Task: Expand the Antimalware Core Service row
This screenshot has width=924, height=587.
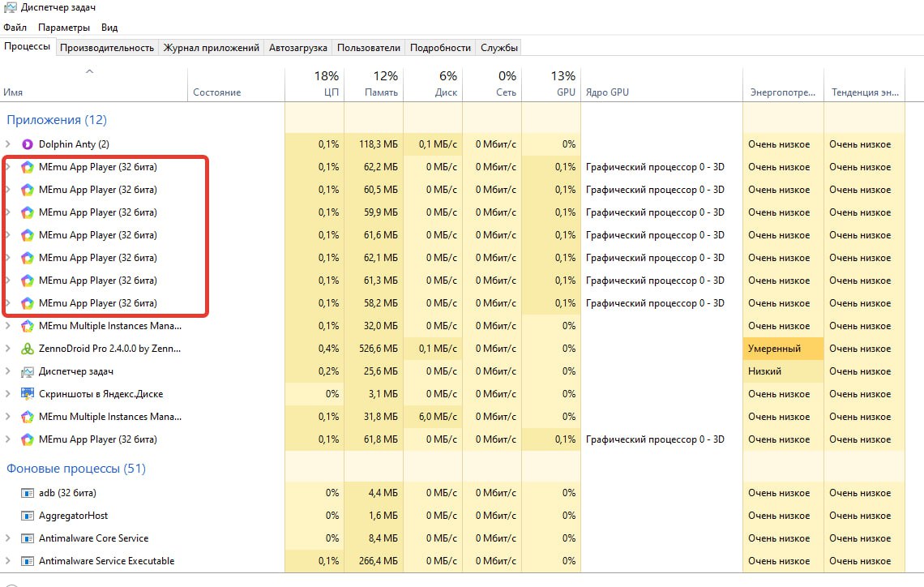Action: coord(7,538)
